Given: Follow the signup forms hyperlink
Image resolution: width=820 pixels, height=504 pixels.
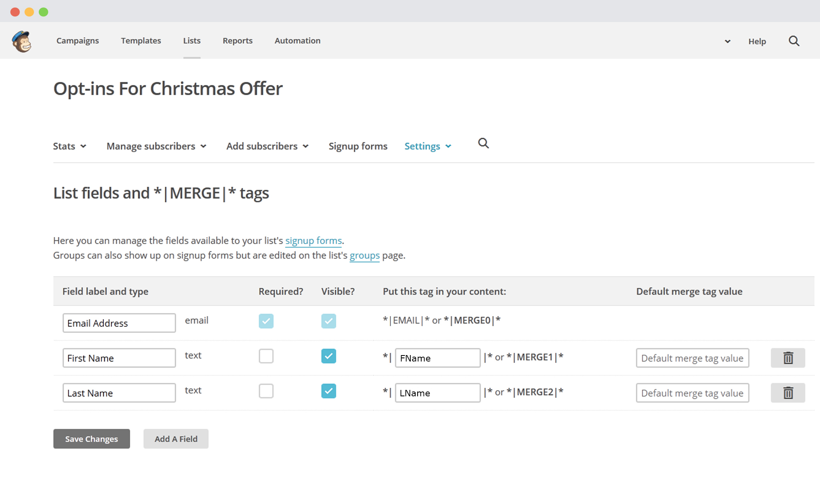Looking at the screenshot, I should coord(314,241).
